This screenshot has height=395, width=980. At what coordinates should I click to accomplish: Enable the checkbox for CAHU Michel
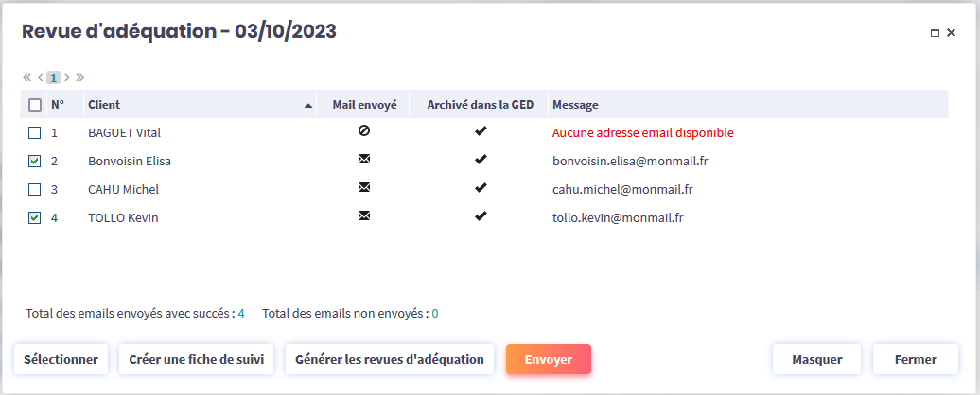(35, 190)
